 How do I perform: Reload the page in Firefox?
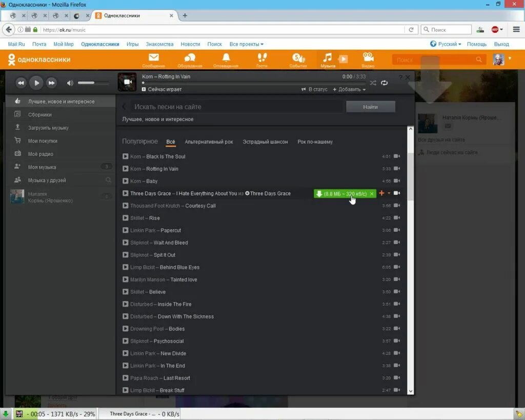[411, 29]
